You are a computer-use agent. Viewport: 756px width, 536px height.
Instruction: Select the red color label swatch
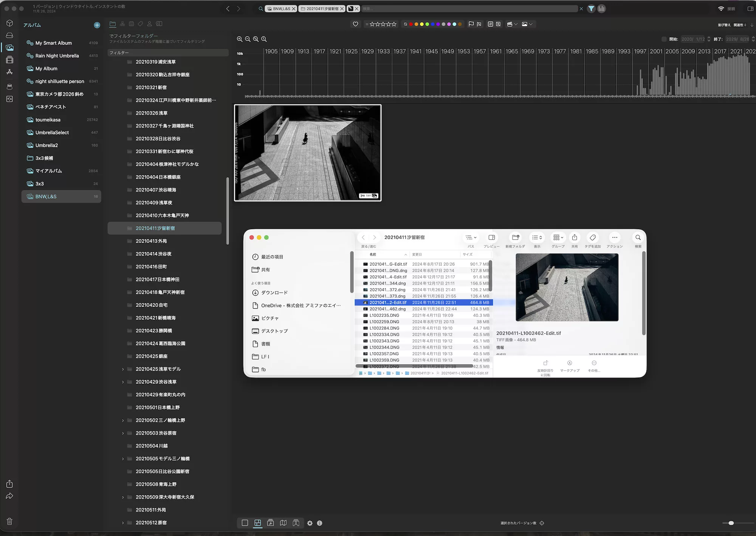pyautogui.click(x=411, y=24)
